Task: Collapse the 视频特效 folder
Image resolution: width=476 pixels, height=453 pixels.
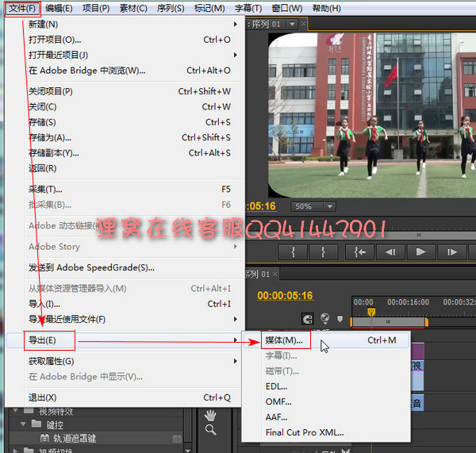Action: pyautogui.click(x=15, y=410)
